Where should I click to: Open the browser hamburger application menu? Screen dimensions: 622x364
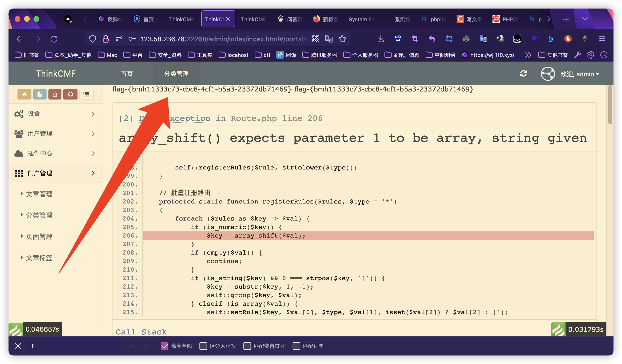pyautogui.click(x=602, y=39)
